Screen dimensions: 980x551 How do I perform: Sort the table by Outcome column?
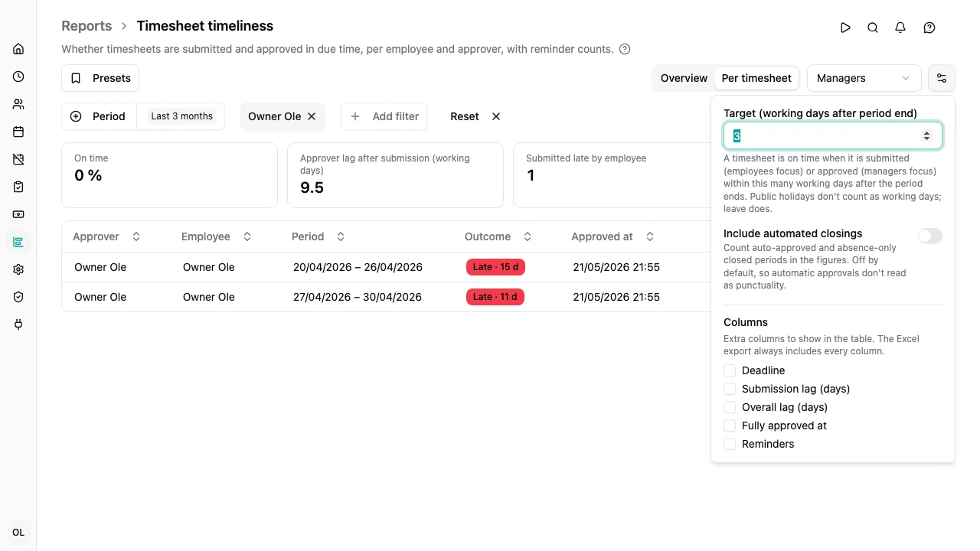498,236
